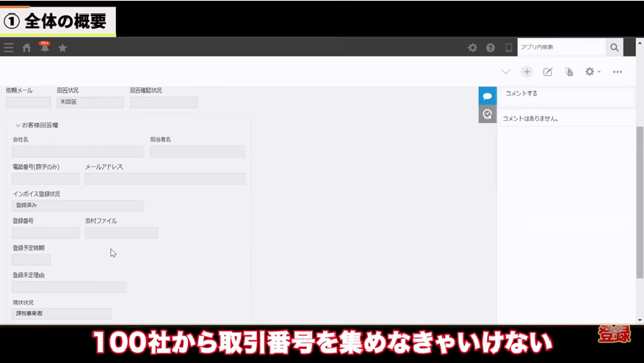Add a new record with plus icon
This screenshot has width=644, height=363.
tap(527, 72)
